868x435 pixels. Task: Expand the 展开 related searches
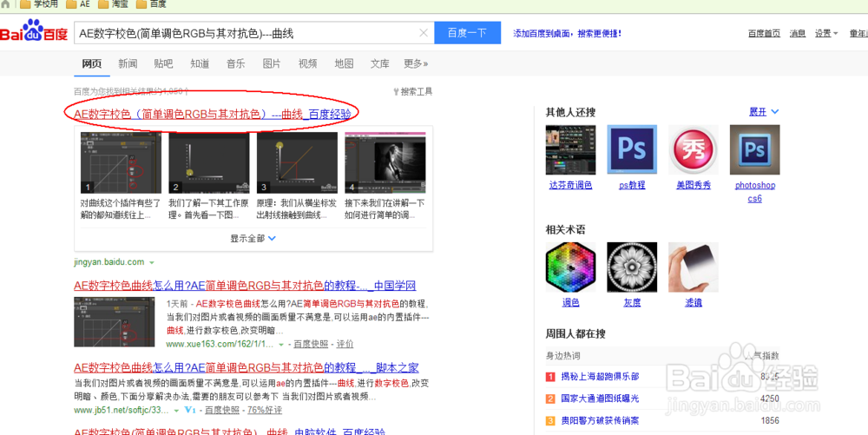[x=764, y=112]
